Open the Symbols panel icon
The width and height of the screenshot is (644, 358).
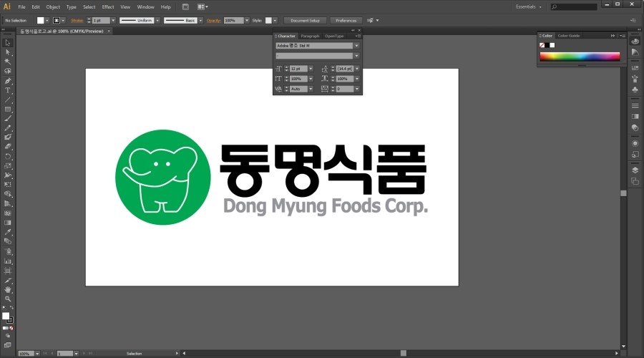click(x=635, y=90)
